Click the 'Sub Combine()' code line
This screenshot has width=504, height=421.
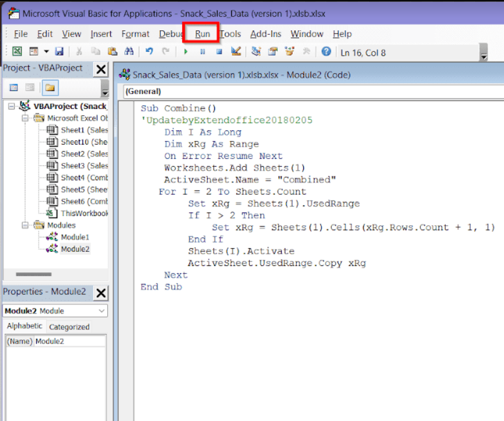click(x=179, y=108)
